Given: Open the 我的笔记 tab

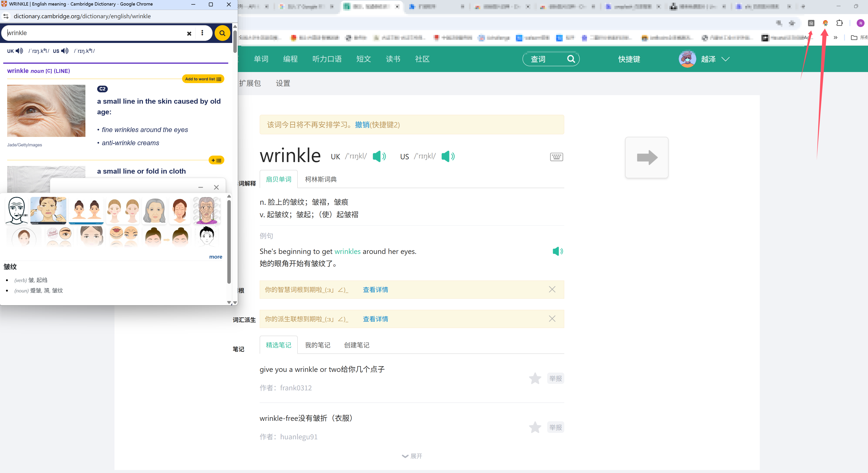Looking at the screenshot, I should [317, 345].
